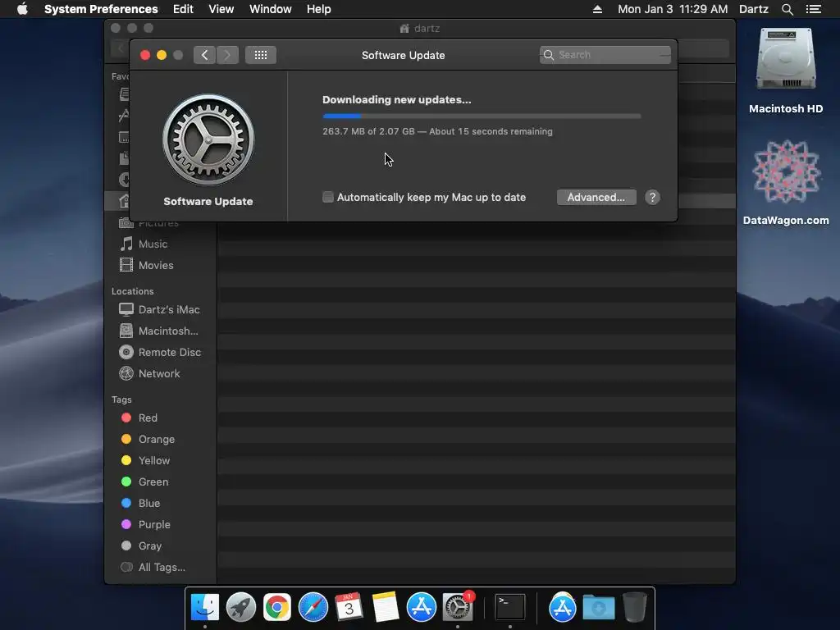840x630 pixels.
Task: Open Google Chrome from the Dock
Action: 277,607
